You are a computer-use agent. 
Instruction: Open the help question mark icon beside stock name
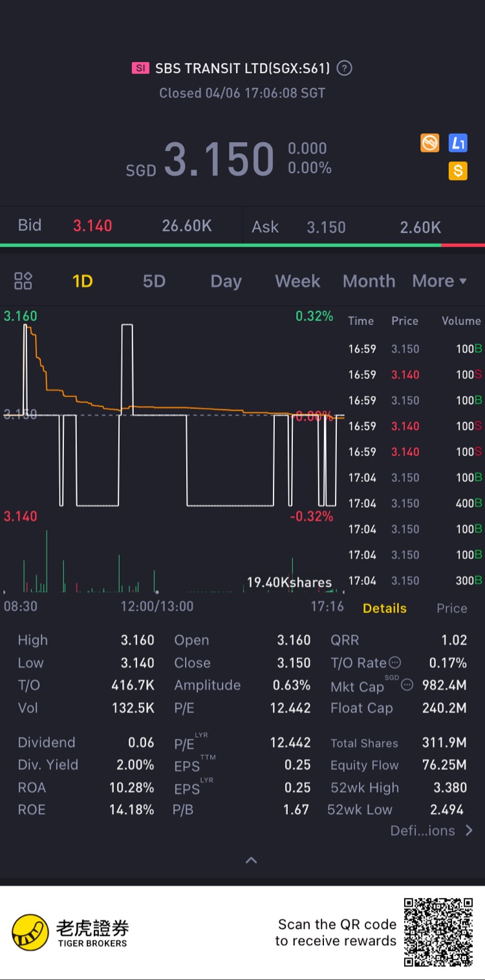[x=345, y=68]
